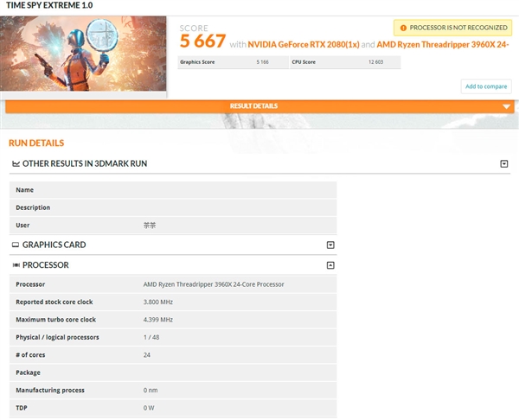Click the Graphics Score label
Image resolution: width=519 pixels, height=420 pixels.
197,62
